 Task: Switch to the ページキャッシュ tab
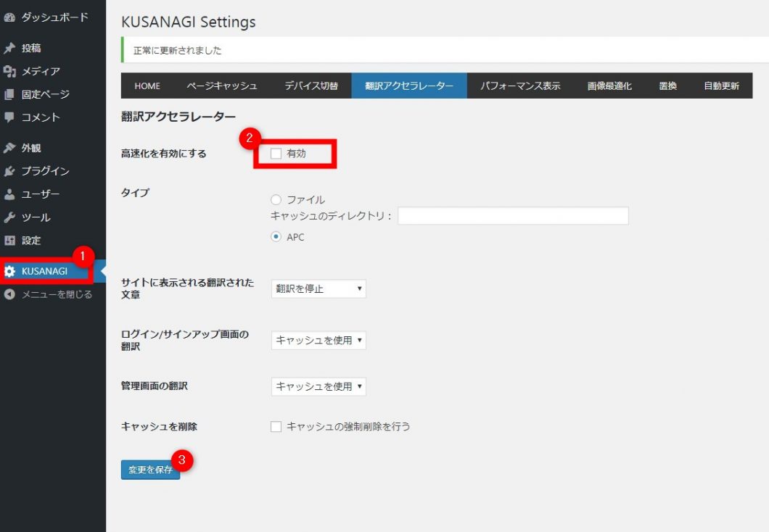(222, 86)
